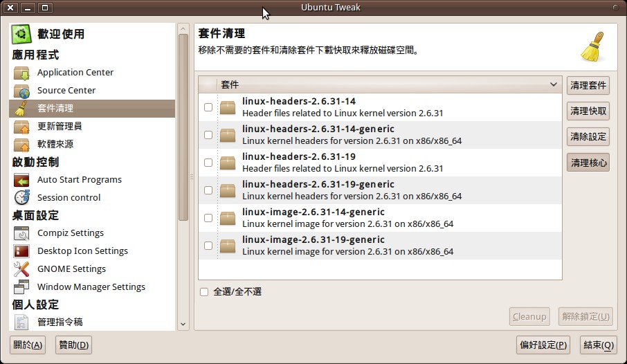
Task: Click the large broom icon in header
Action: [592, 47]
